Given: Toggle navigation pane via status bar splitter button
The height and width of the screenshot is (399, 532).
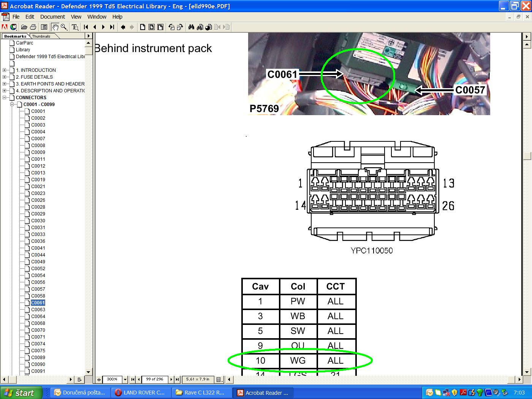Looking at the screenshot, I should [99, 379].
